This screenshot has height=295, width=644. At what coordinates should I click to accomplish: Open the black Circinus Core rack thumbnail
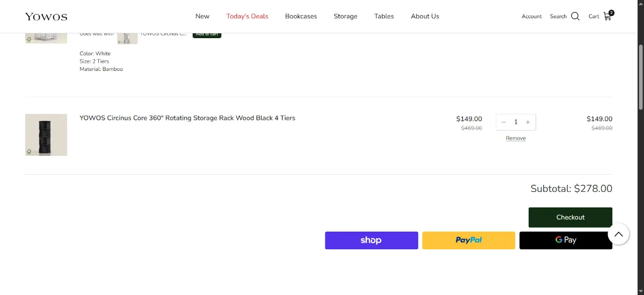tap(46, 135)
